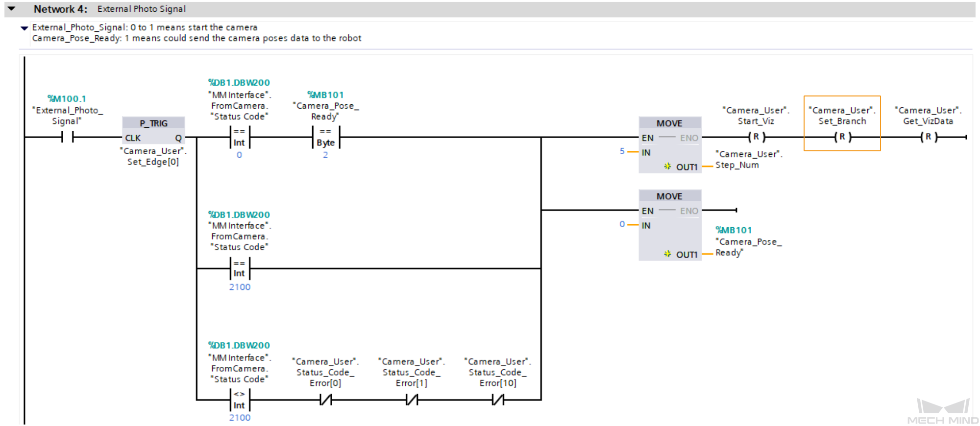Screen dimensions: 980x426
Task: Click the "Camera_User".Set_Edge[0] operand label
Action: pyautogui.click(x=153, y=157)
